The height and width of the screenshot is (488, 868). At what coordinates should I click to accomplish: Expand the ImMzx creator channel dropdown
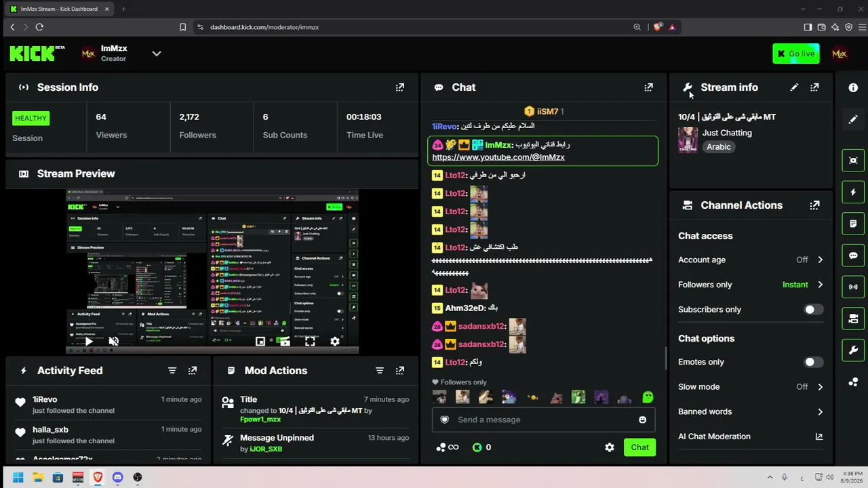(157, 54)
